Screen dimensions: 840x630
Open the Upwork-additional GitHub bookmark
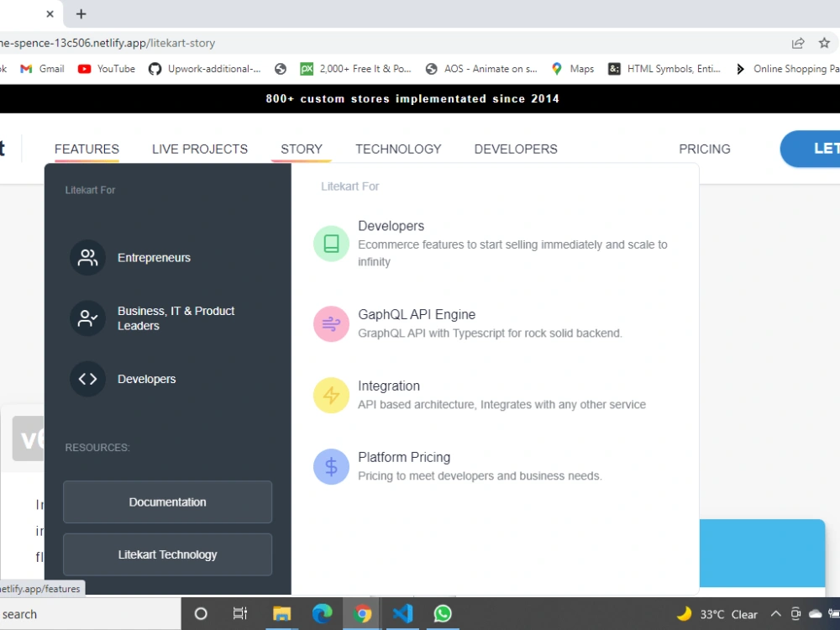point(205,69)
